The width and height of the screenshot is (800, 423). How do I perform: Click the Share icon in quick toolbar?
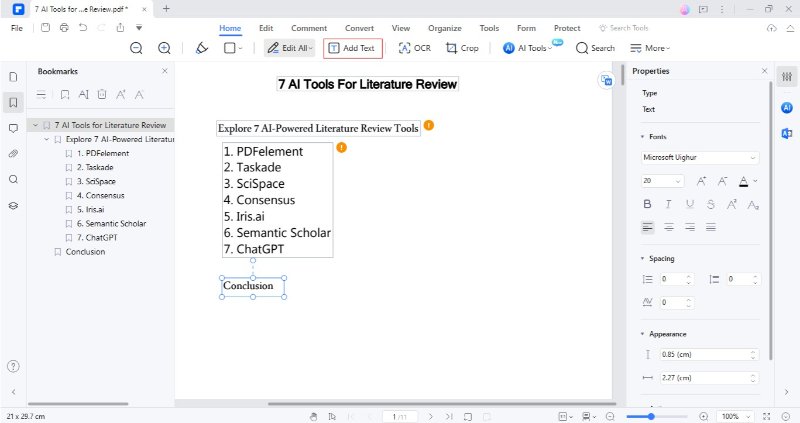point(120,28)
